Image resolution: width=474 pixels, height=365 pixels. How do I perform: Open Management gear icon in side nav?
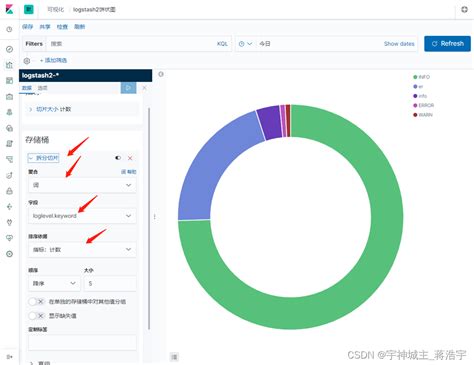click(9, 254)
